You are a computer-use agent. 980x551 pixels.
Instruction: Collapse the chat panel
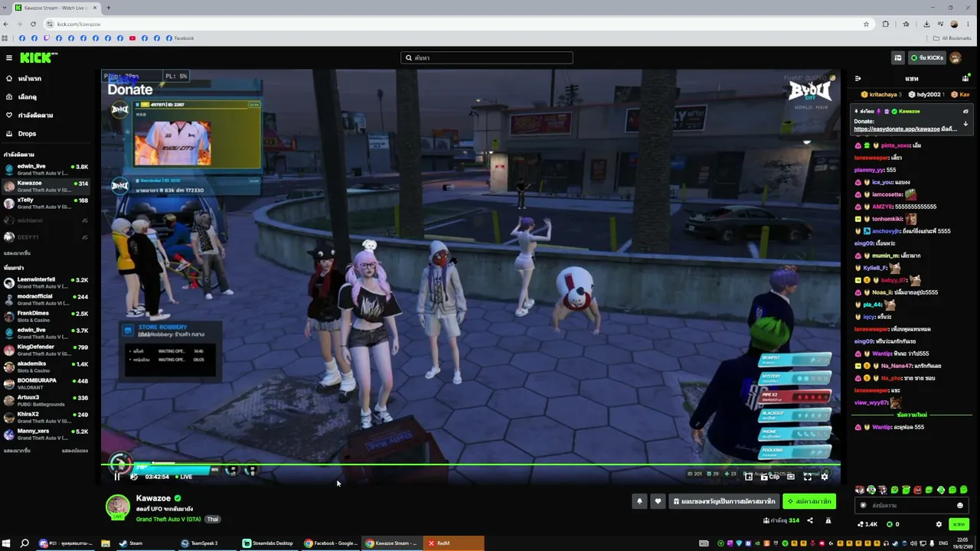pos(857,78)
